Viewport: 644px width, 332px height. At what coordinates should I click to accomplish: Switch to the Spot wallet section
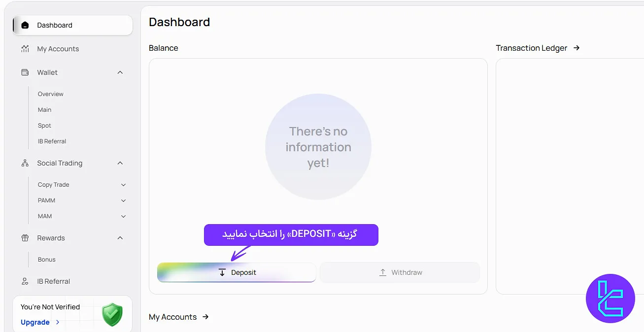pos(44,125)
